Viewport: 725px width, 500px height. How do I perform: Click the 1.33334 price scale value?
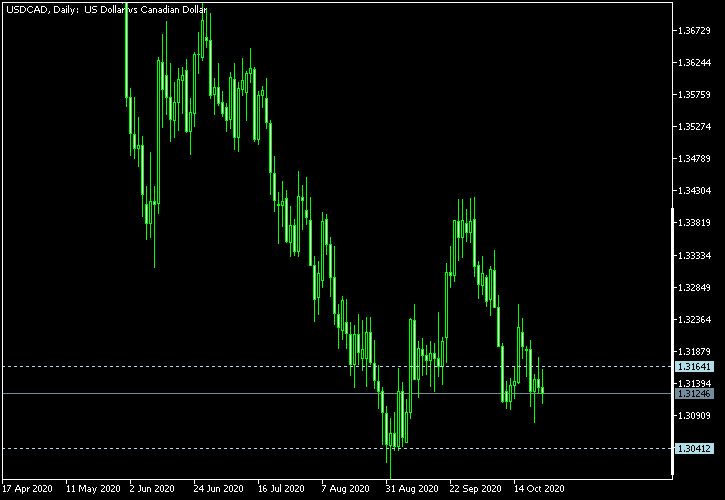694,255
